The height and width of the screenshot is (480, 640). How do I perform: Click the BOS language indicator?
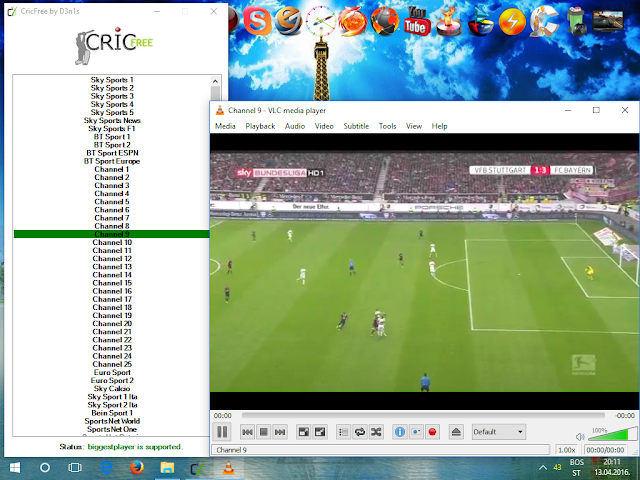click(577, 468)
